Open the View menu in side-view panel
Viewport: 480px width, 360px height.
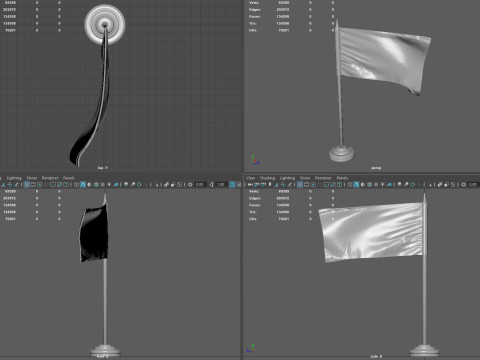pyautogui.click(x=250, y=178)
